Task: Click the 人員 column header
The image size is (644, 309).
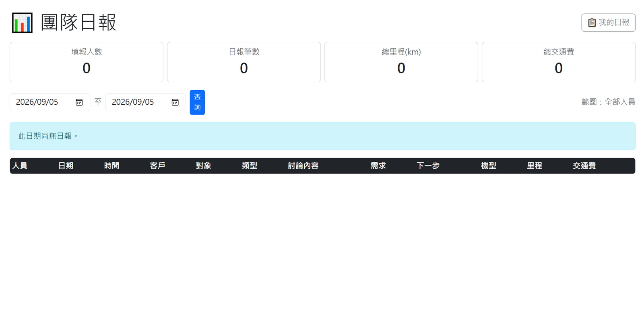Action: pyautogui.click(x=20, y=166)
